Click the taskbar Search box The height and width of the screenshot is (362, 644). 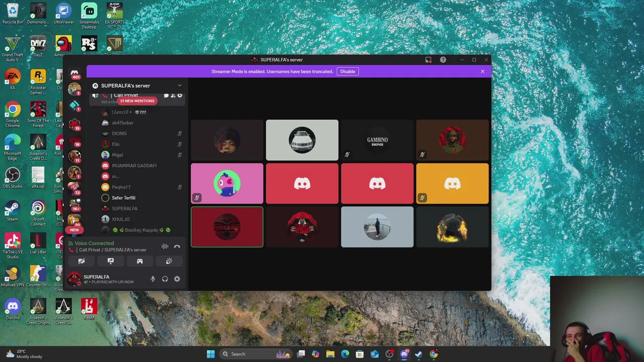point(257,354)
